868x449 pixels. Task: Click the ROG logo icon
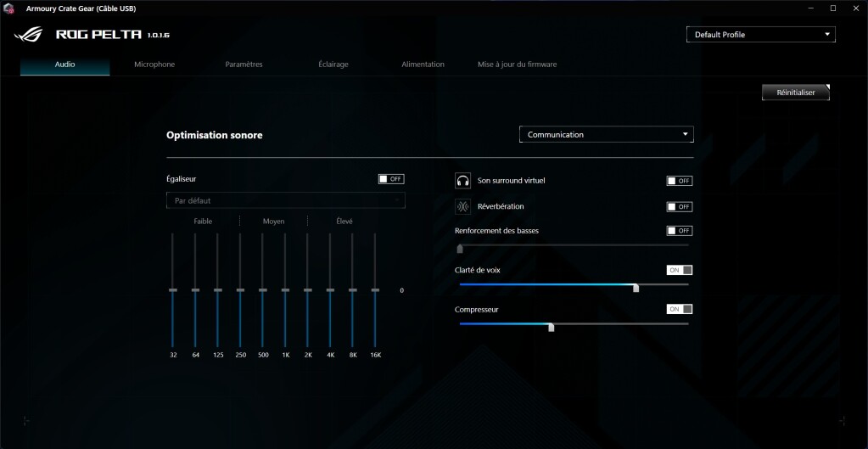(29, 35)
